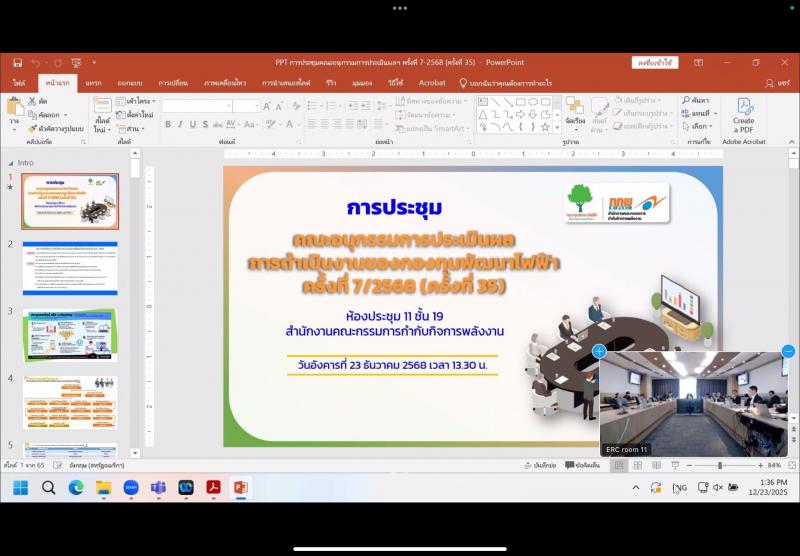Switch to the Transitions tab
Viewport: 800px width, 556px height.
tap(173, 83)
